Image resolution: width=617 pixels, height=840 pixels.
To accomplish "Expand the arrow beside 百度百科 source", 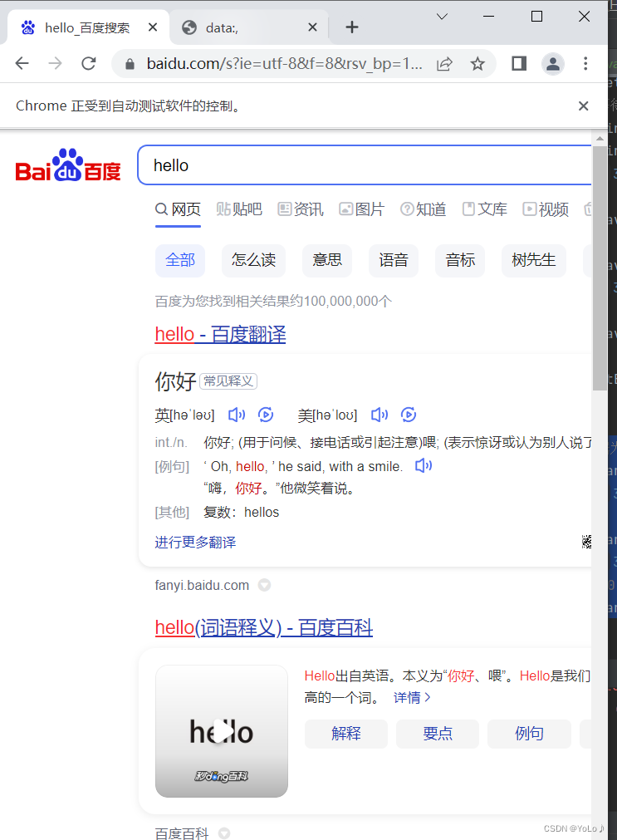I will pyautogui.click(x=224, y=833).
